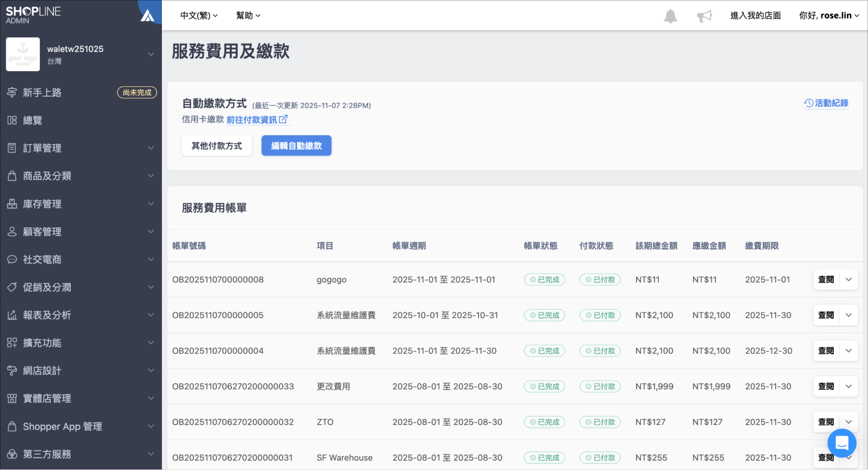Open action dropdown for the ZTO bill

pyautogui.click(x=849, y=422)
